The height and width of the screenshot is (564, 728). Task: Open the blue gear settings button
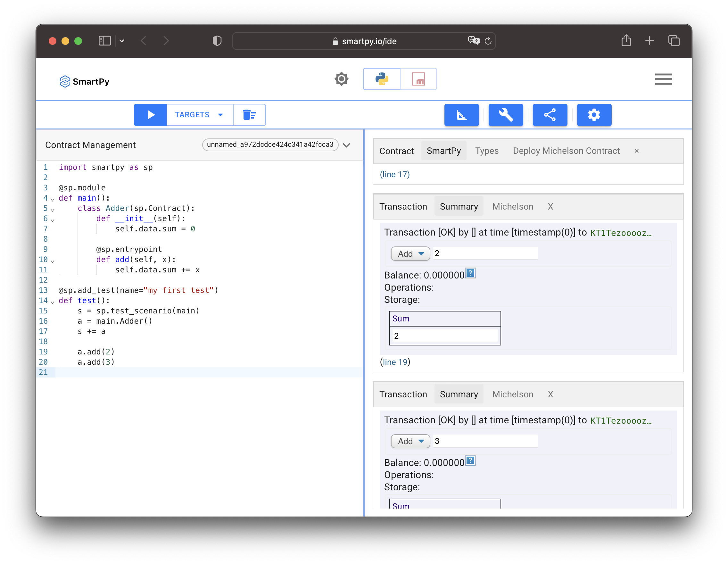tap(594, 115)
